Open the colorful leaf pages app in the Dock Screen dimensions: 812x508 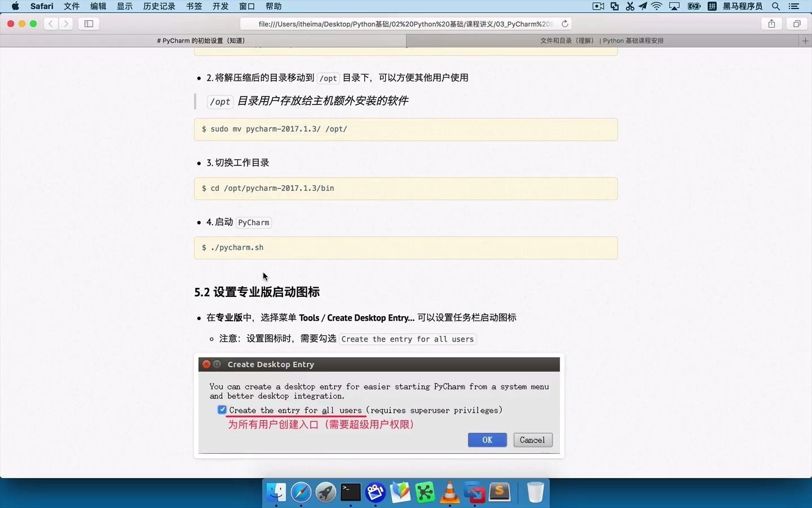[400, 492]
